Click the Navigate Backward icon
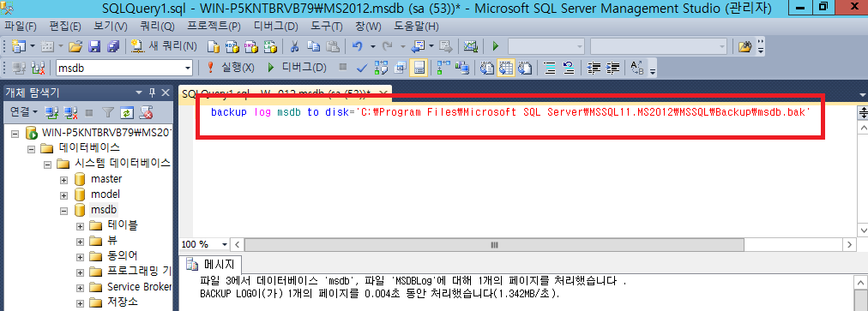This screenshot has width=868, height=311. [418, 46]
